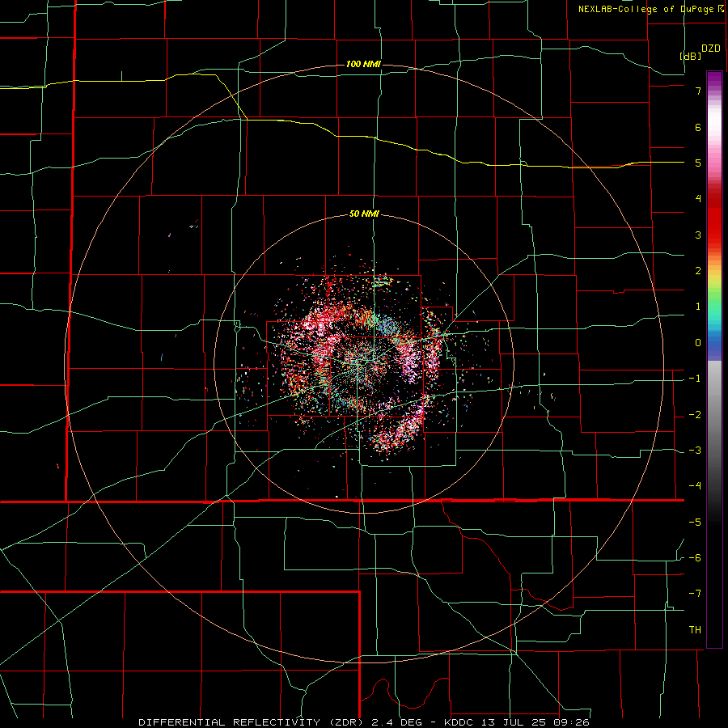Click the 13 JUL 25 09:26 timestamp
This screenshot has height=728, width=728.
pyautogui.click(x=535, y=722)
